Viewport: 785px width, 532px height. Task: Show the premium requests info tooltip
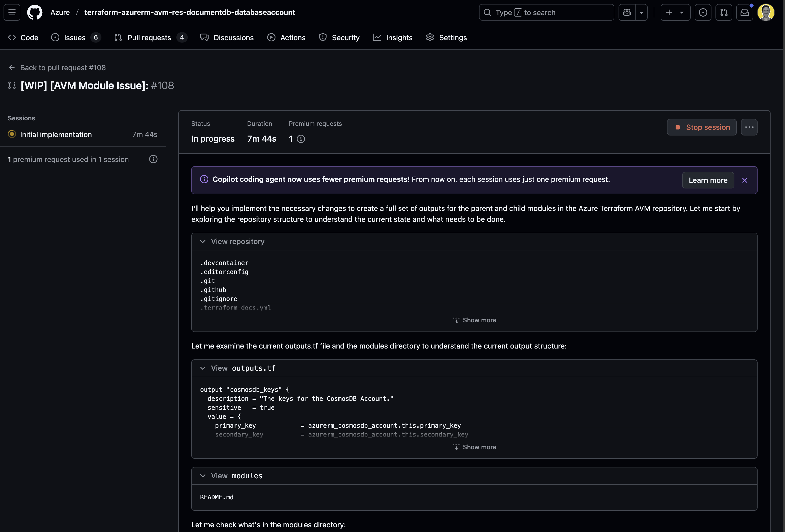coord(301,139)
